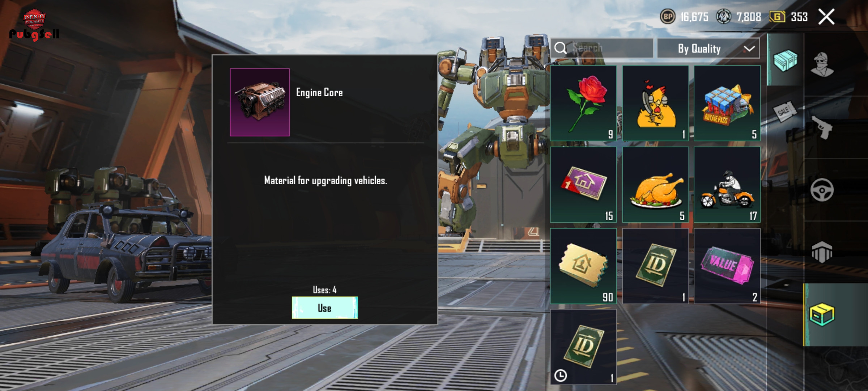Select the motorcycle rider item
868x391 pixels.
tap(727, 185)
